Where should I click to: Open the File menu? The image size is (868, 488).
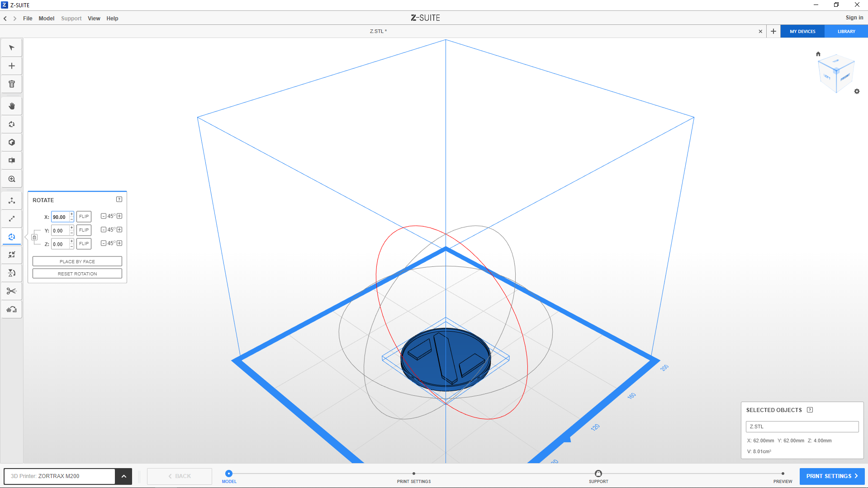[x=28, y=19]
